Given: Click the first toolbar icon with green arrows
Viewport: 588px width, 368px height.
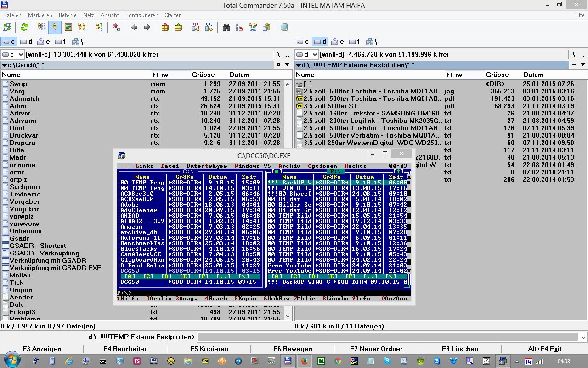Looking at the screenshot, I should pyautogui.click(x=6, y=27).
